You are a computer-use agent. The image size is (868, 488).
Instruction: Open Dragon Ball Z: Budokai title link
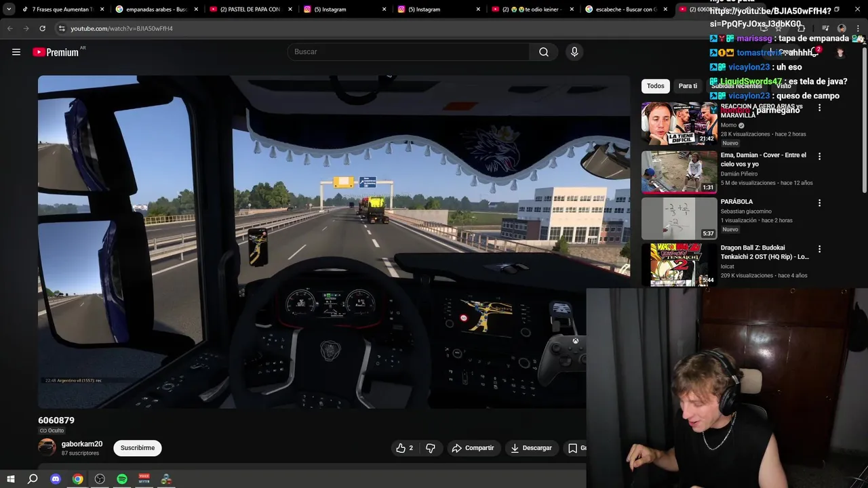pyautogui.click(x=764, y=252)
